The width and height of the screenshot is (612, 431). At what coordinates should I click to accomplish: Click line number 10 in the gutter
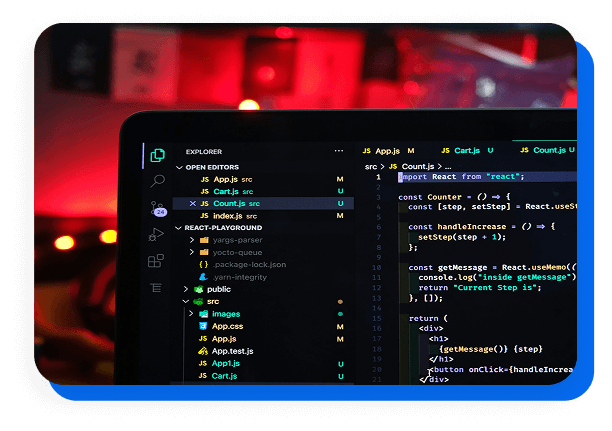[x=376, y=267]
